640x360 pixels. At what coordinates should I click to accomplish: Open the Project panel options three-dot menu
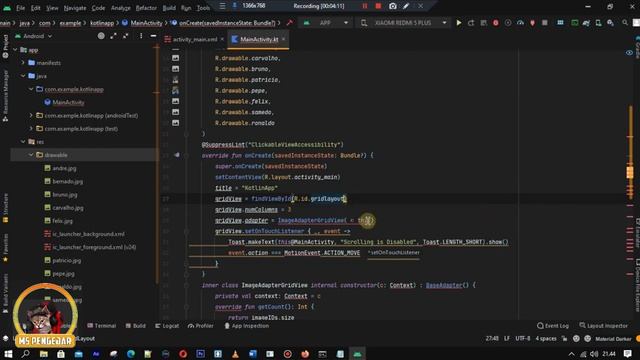point(141,36)
